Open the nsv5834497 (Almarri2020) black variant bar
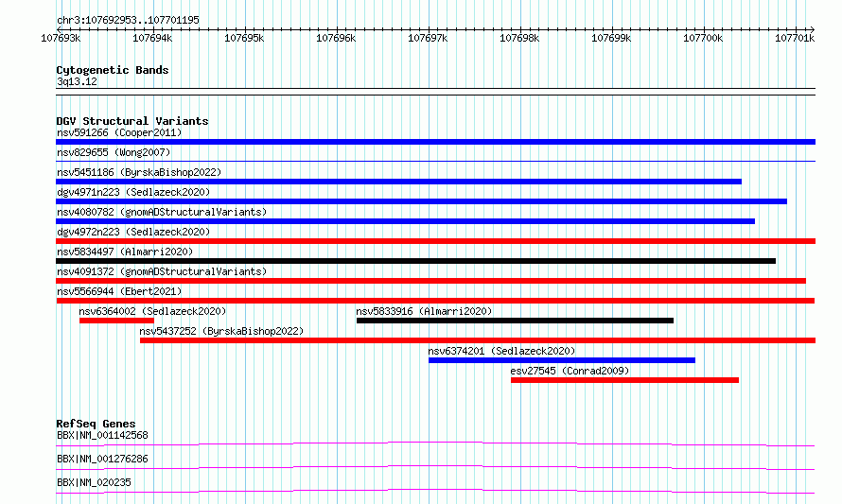The height and width of the screenshot is (504, 842). (415, 261)
